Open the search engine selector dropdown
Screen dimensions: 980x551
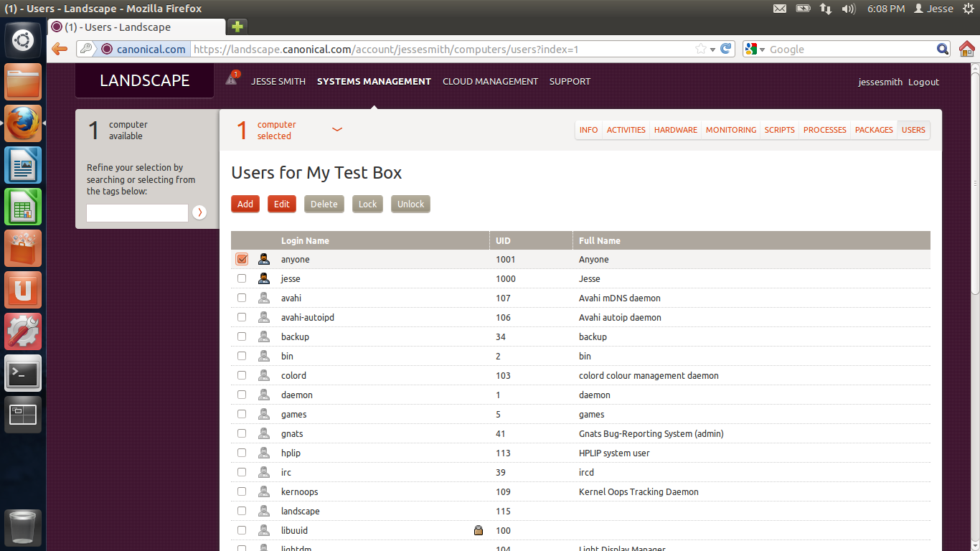[x=755, y=50]
